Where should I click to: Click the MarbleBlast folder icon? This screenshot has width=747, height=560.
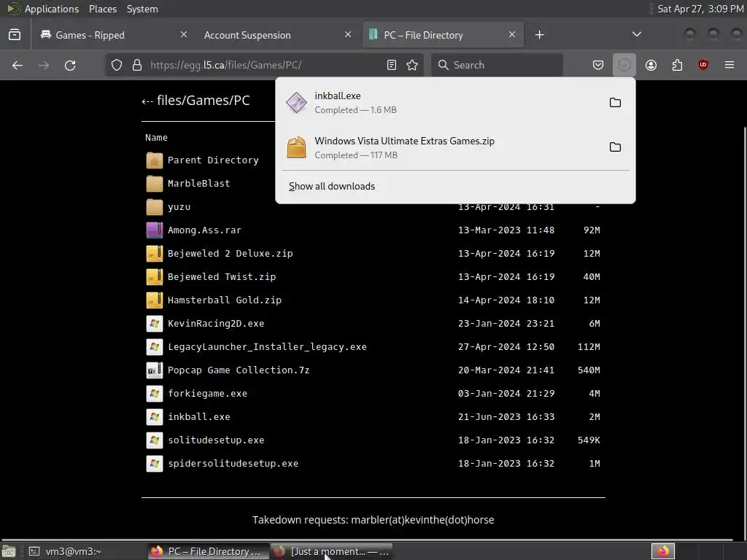(x=155, y=183)
